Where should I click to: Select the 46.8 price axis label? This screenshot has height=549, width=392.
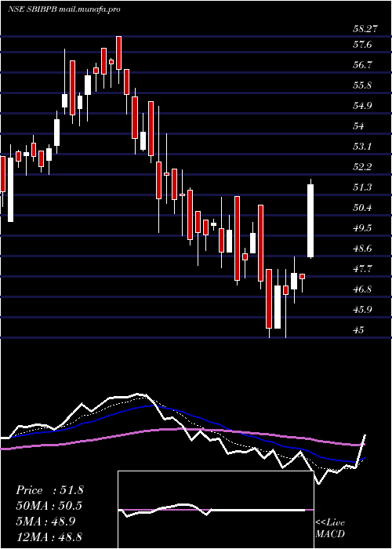362,289
